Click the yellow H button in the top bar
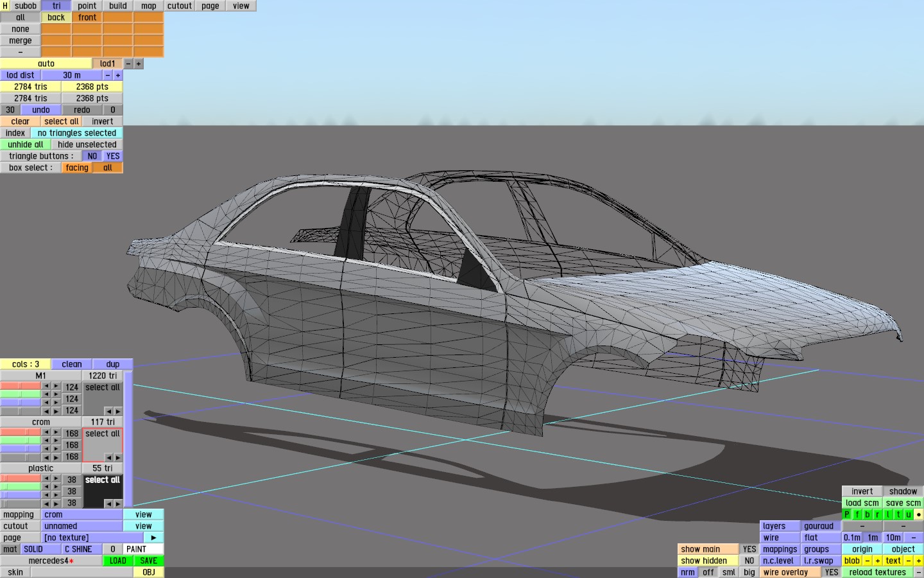The image size is (924, 578). coord(5,6)
